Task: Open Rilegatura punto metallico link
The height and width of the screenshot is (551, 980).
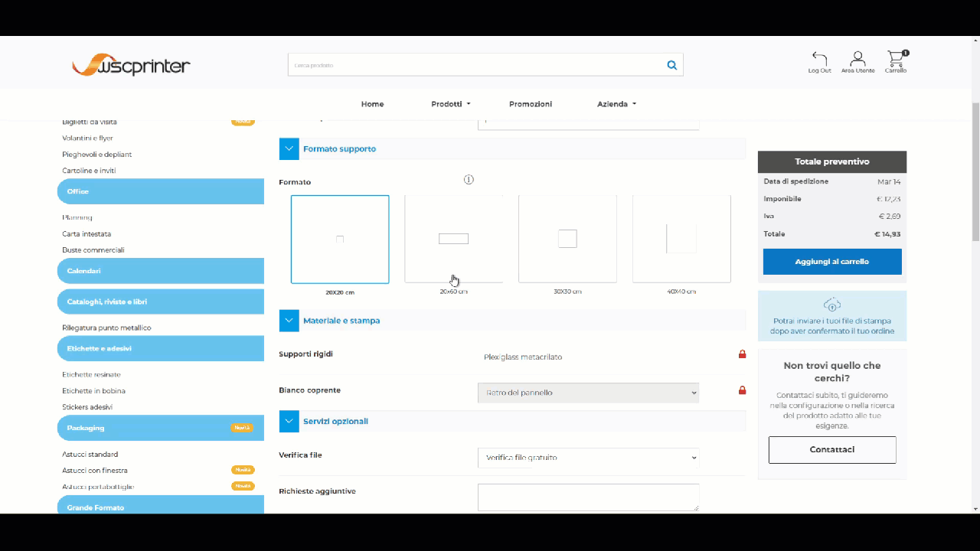Action: point(106,328)
